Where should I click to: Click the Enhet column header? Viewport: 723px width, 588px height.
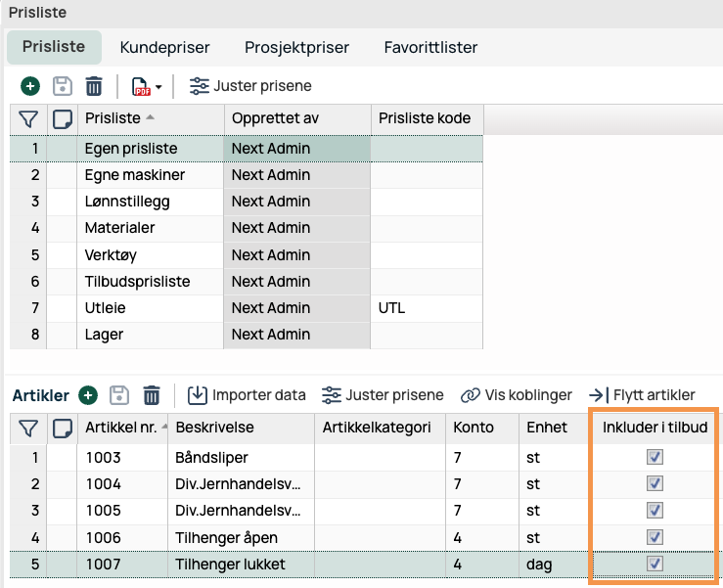click(556, 428)
